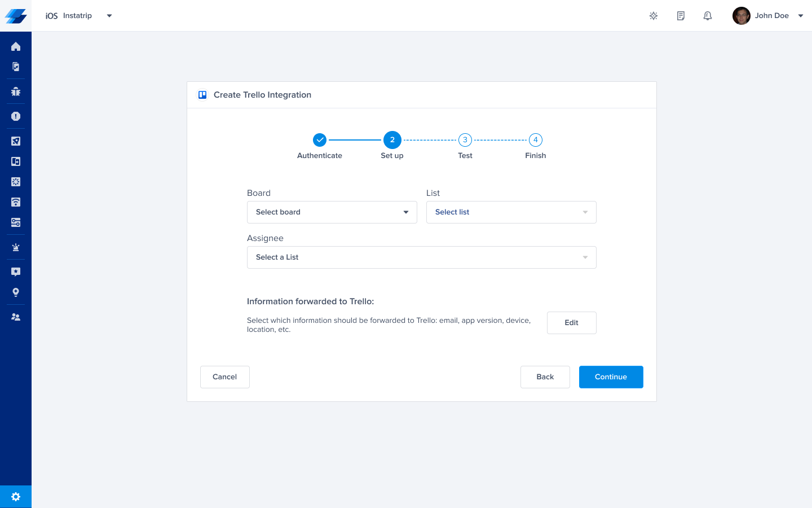Open the rocket launch sidebar icon
Viewport: 812px width, 508px height.
(16, 141)
